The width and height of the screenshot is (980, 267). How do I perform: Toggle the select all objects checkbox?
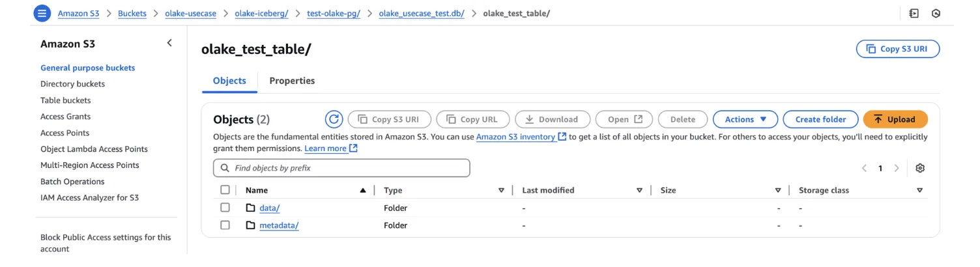click(x=225, y=190)
